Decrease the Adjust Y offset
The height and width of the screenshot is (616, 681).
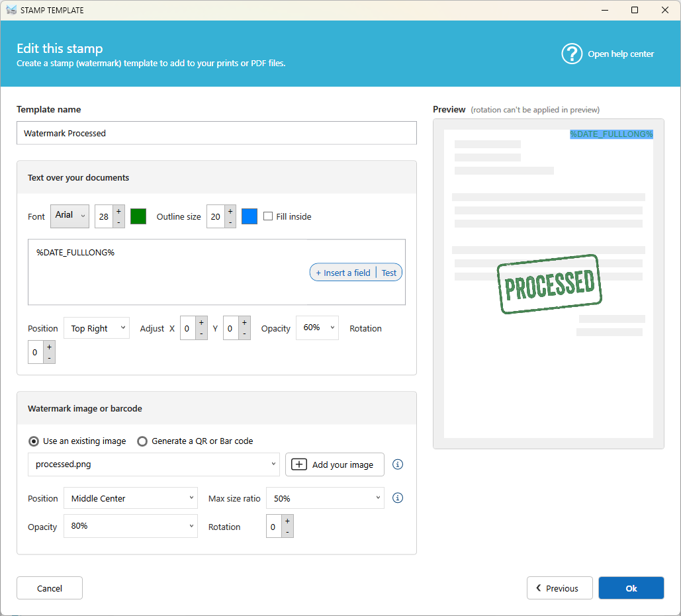[x=244, y=334]
